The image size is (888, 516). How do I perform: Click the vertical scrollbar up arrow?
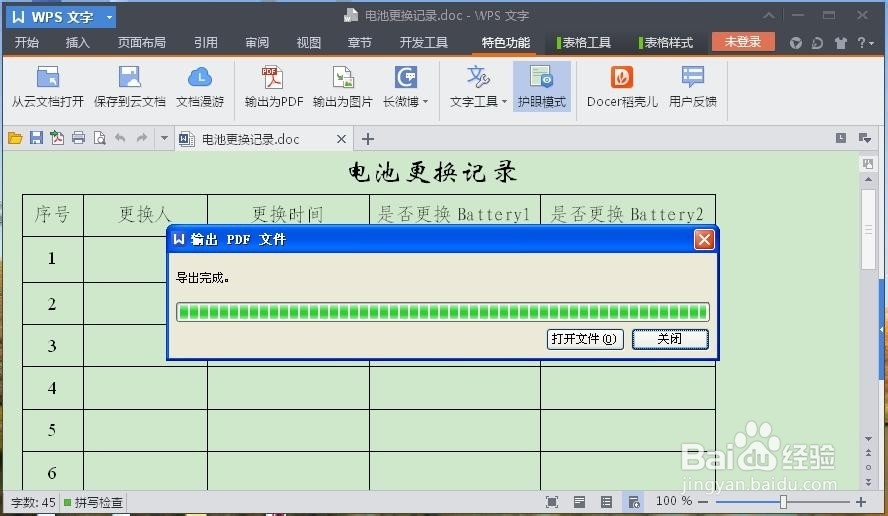pyautogui.click(x=868, y=179)
